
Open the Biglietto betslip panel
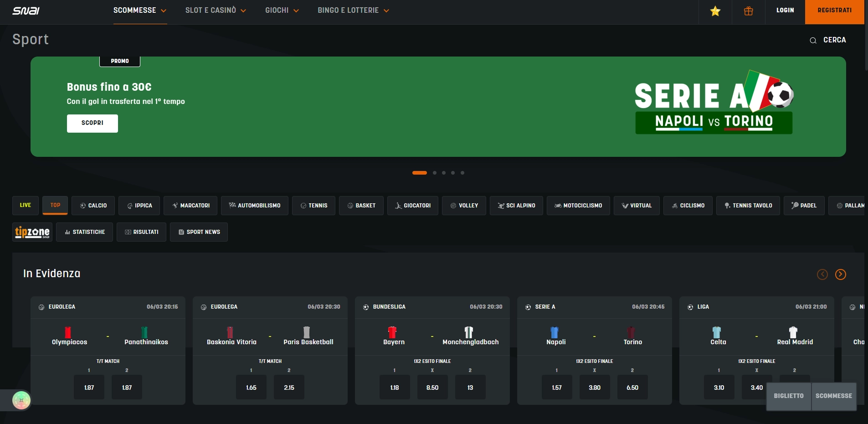pos(788,396)
